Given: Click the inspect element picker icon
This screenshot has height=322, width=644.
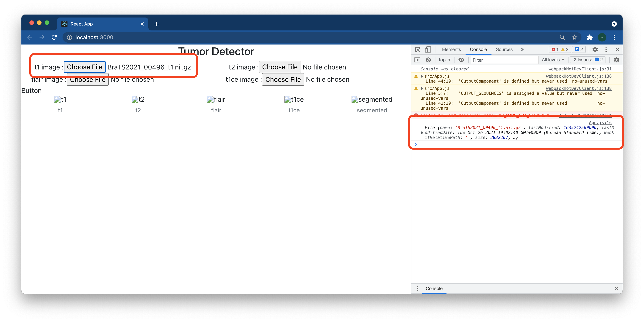Looking at the screenshot, I should point(418,50).
